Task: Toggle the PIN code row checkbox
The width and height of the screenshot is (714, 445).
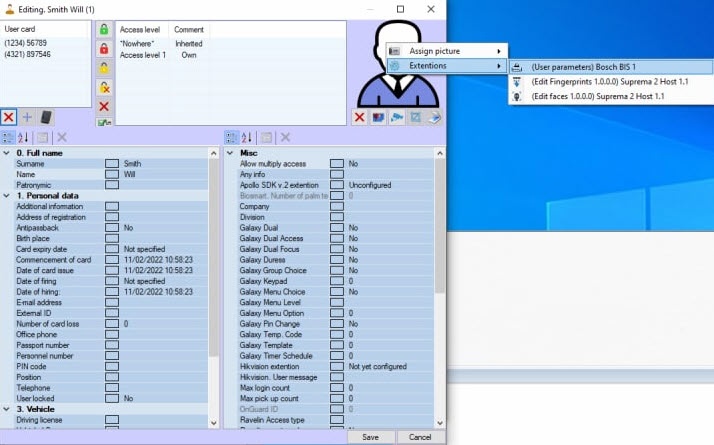Action: click(x=112, y=367)
